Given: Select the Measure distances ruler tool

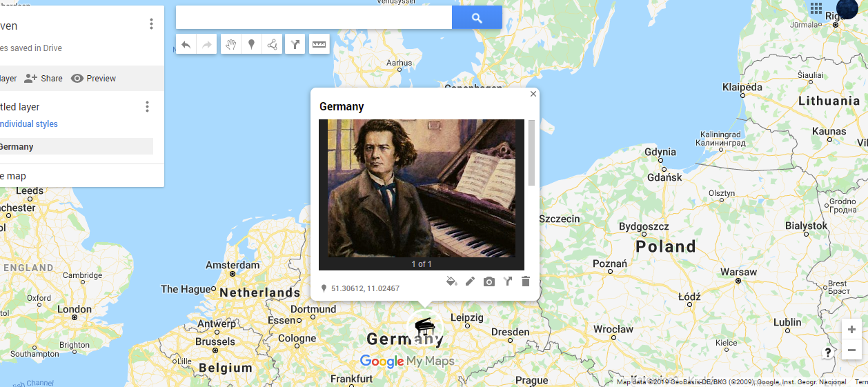Looking at the screenshot, I should pos(319,45).
